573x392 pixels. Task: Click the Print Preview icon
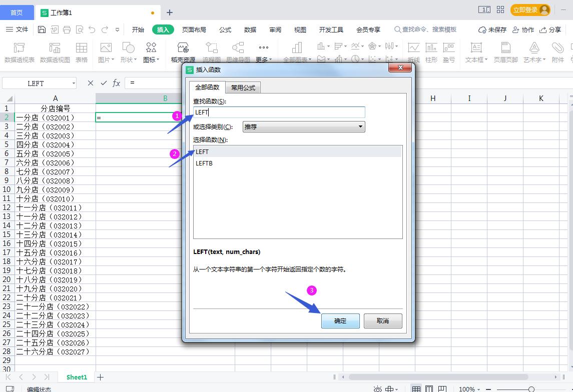(x=79, y=29)
